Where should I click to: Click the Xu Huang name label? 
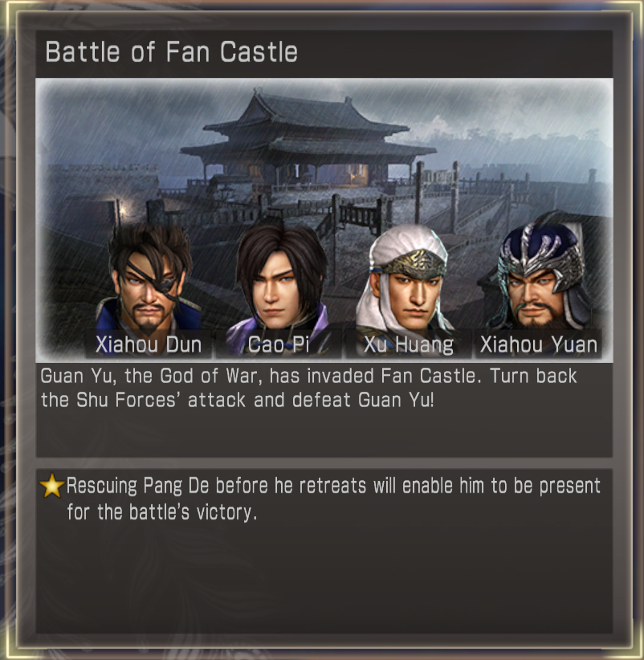(408, 344)
